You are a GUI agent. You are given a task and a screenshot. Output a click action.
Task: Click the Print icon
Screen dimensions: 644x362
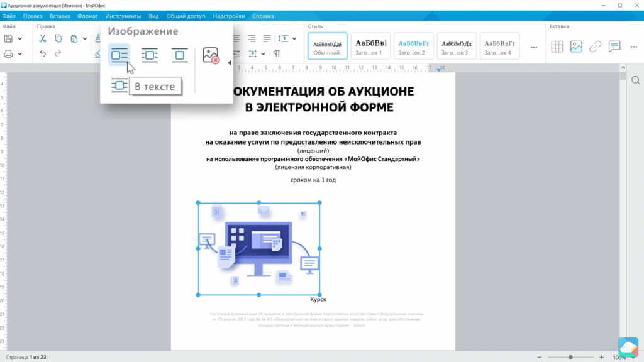coord(8,54)
